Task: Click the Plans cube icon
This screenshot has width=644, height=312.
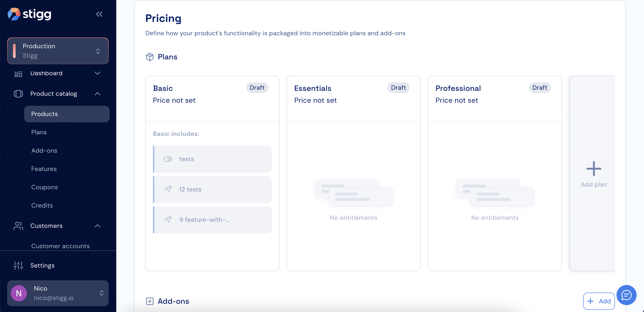Action: tap(150, 57)
